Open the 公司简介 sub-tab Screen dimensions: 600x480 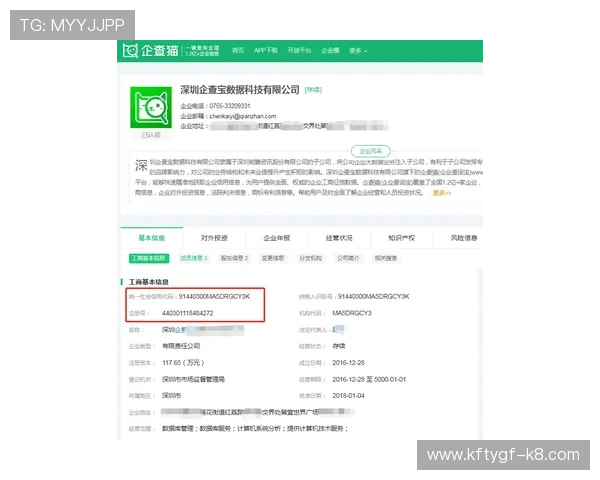(348, 258)
